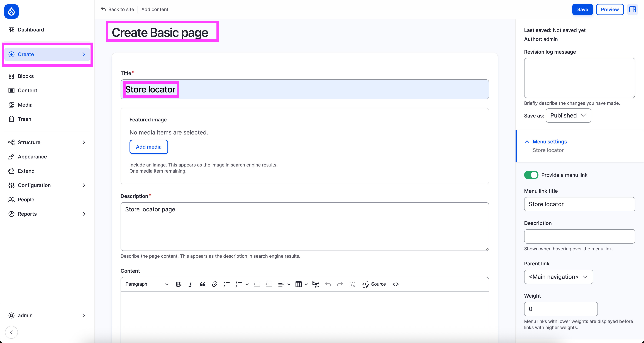The height and width of the screenshot is (343, 644).
Task: Apply italic formatting in the editor toolbar
Action: pos(190,284)
